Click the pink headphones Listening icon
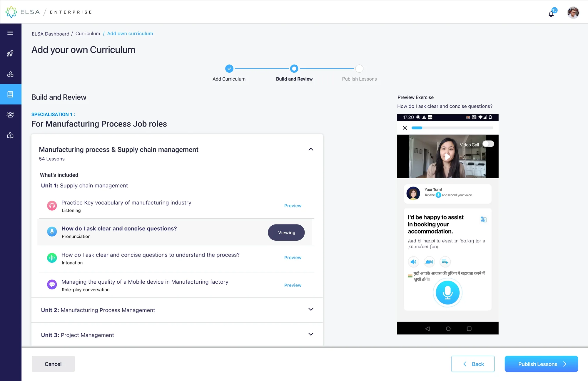 coord(52,206)
